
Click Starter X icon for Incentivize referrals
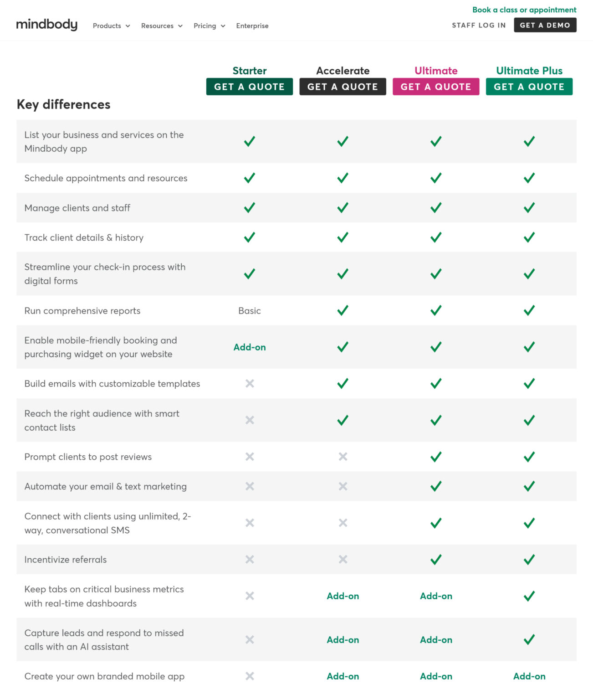click(x=250, y=559)
